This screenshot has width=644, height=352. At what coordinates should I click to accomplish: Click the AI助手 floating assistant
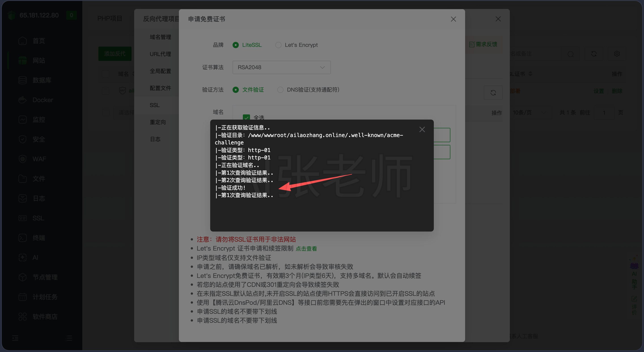634,272
